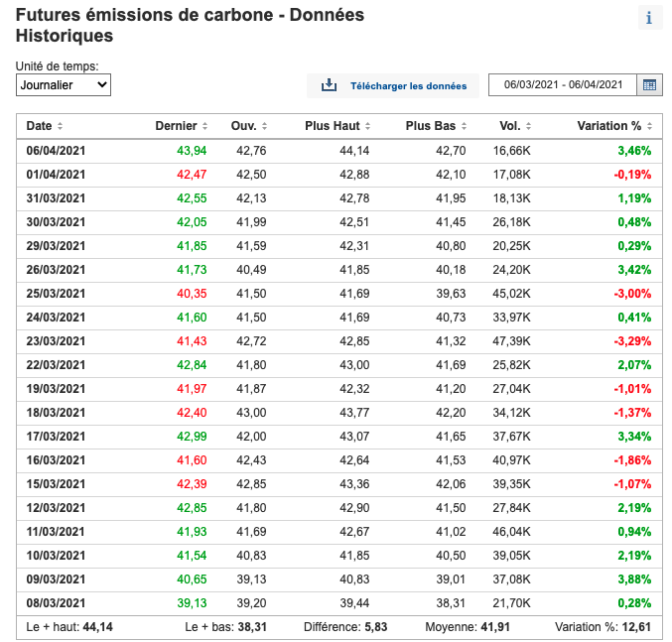Click last price 43,94
Screen dimensions: 672x642
point(192,151)
